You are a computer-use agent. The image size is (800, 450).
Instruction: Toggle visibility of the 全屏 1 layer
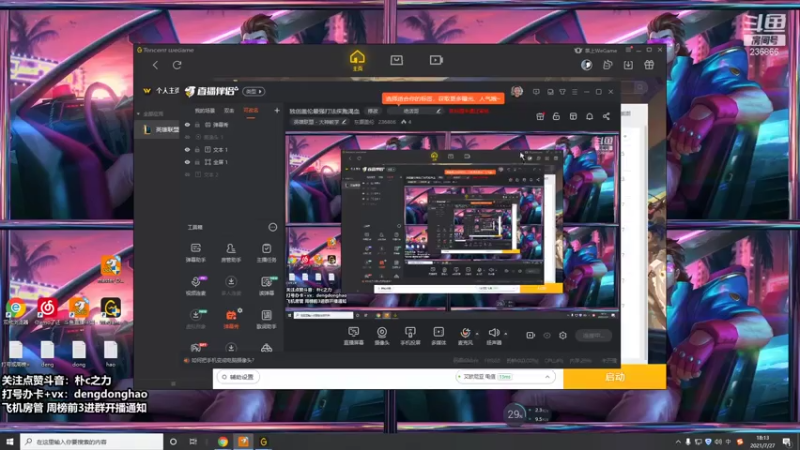pyautogui.click(x=187, y=162)
